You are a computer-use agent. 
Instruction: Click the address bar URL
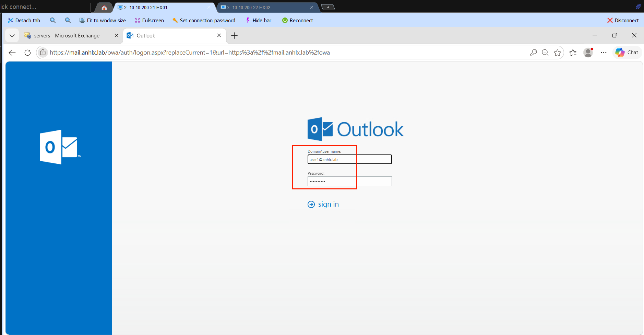(x=190, y=53)
